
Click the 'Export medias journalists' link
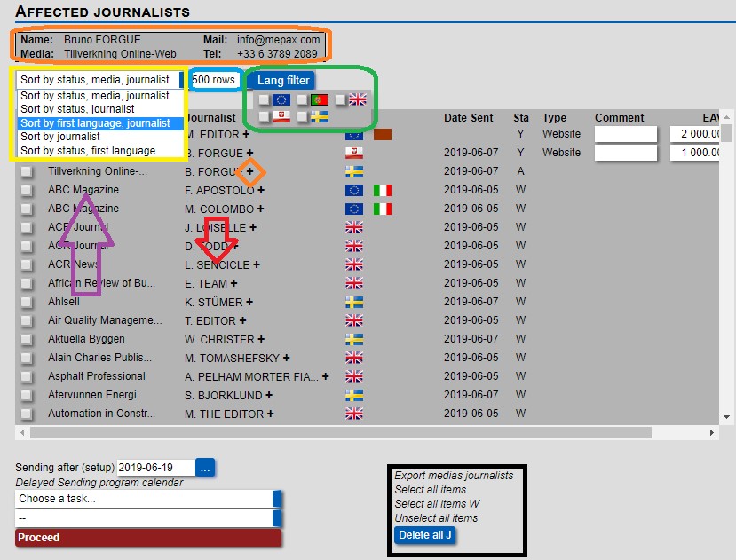(454, 476)
